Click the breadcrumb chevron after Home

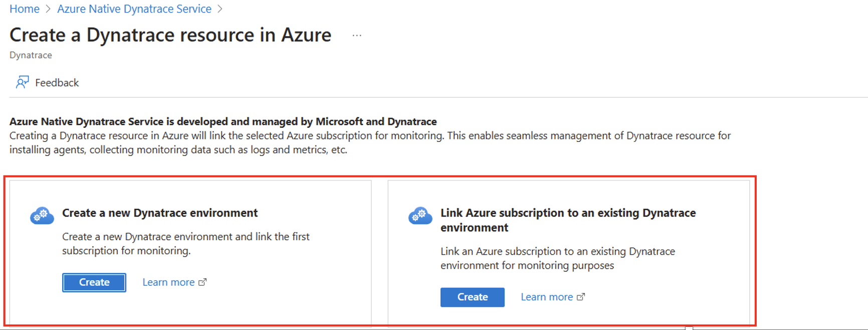[x=48, y=9]
